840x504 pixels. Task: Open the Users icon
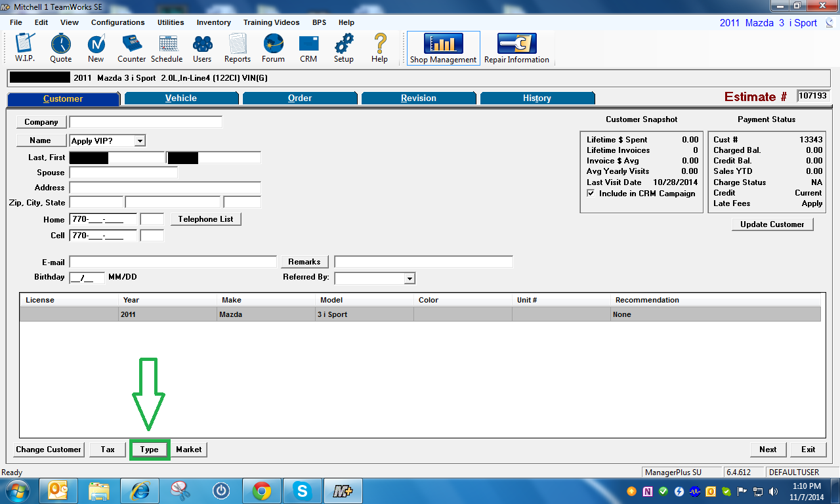tap(202, 48)
